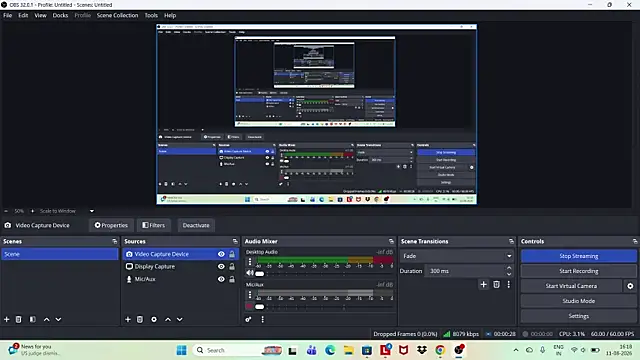Select Scene in Scenes list

pyautogui.click(x=60, y=254)
